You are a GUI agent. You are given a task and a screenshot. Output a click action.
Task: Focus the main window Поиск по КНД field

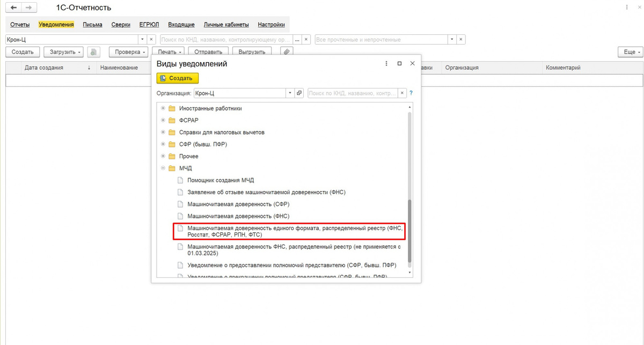(x=226, y=40)
